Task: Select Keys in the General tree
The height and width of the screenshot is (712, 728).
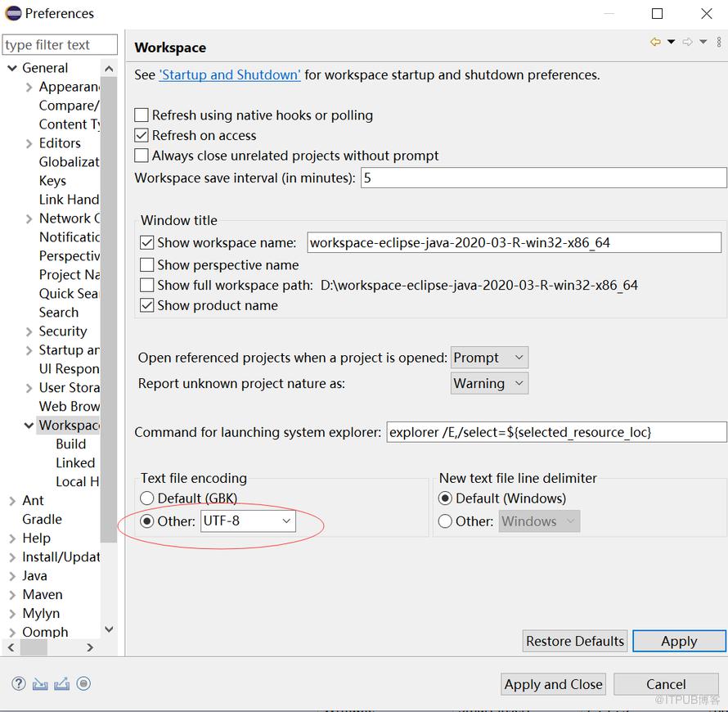Action: (52, 180)
